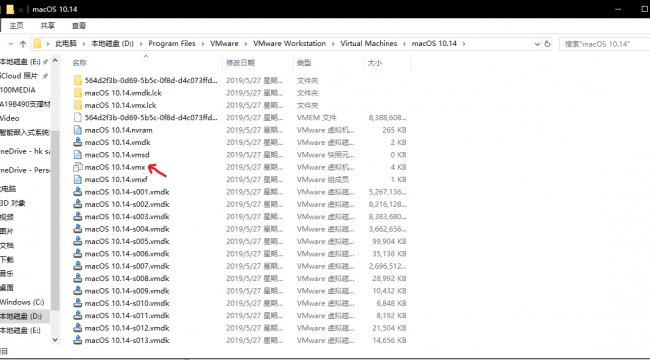Open OneDrive - hk in navigation pane
The height and width of the screenshot is (360, 650).
tap(25, 151)
